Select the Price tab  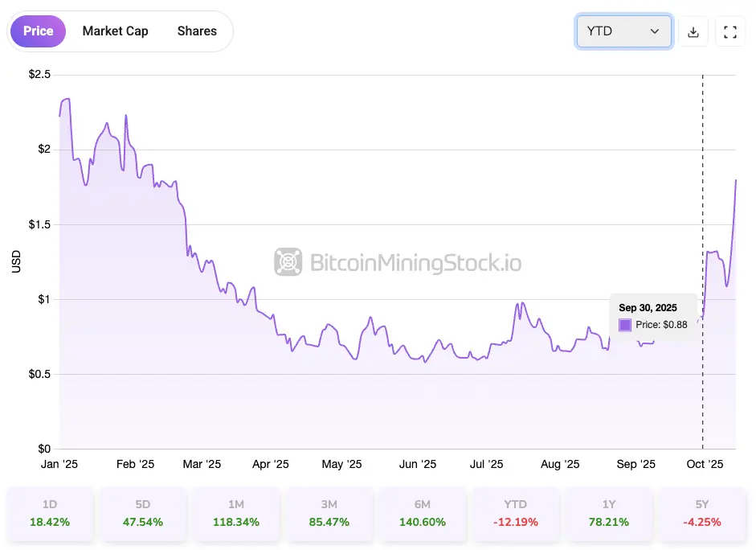(x=38, y=31)
